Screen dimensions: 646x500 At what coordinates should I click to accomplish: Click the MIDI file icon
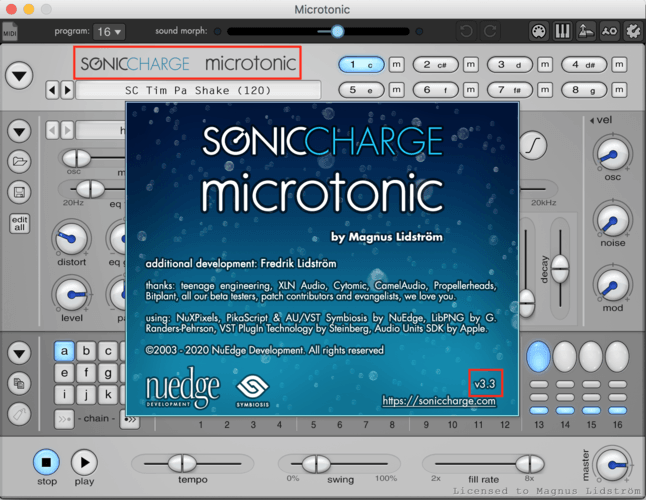[x=9, y=31]
